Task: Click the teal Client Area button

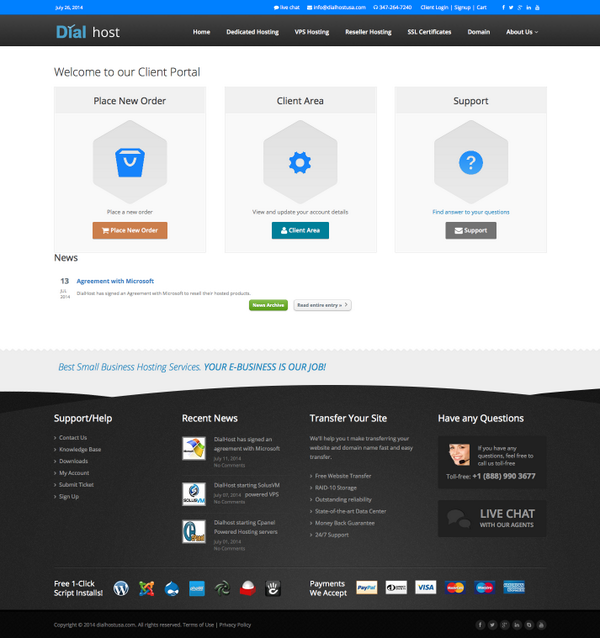Action: (300, 230)
